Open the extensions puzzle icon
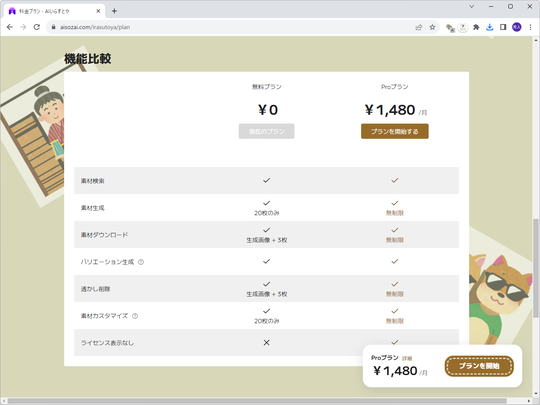 click(x=476, y=27)
